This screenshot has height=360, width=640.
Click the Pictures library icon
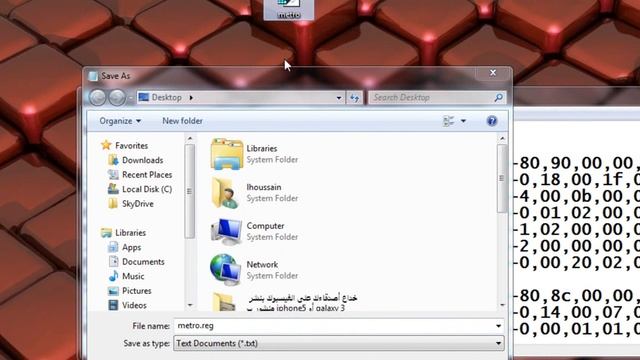tap(113, 291)
